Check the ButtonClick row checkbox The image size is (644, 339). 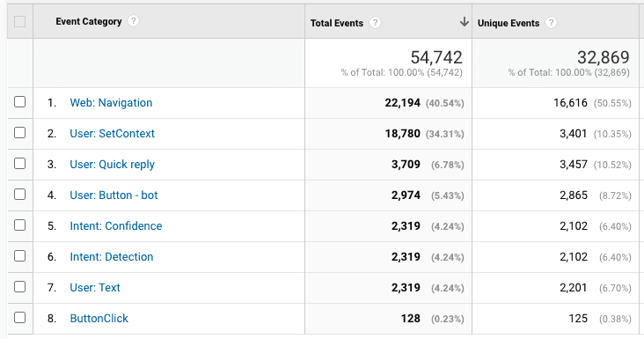19,317
